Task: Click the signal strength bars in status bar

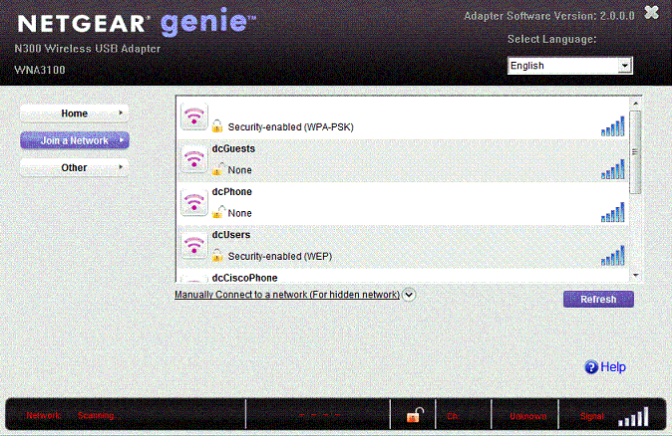Action: [x=632, y=416]
